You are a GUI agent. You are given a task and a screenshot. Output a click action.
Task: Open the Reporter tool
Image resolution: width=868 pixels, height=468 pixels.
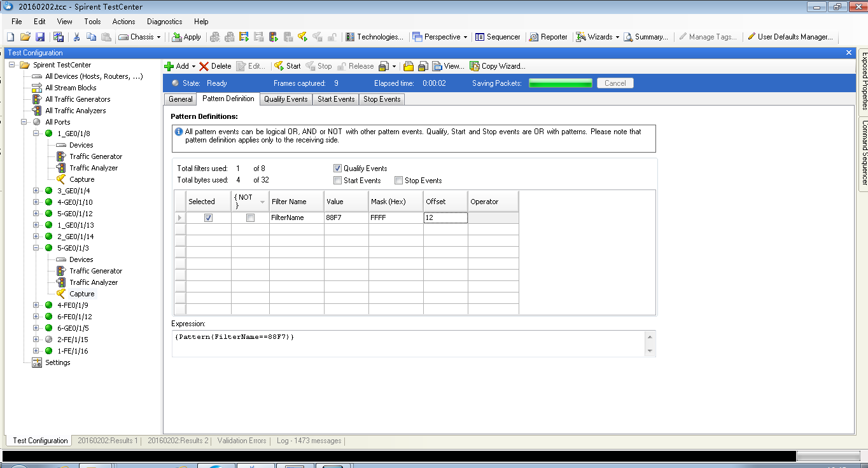548,37
